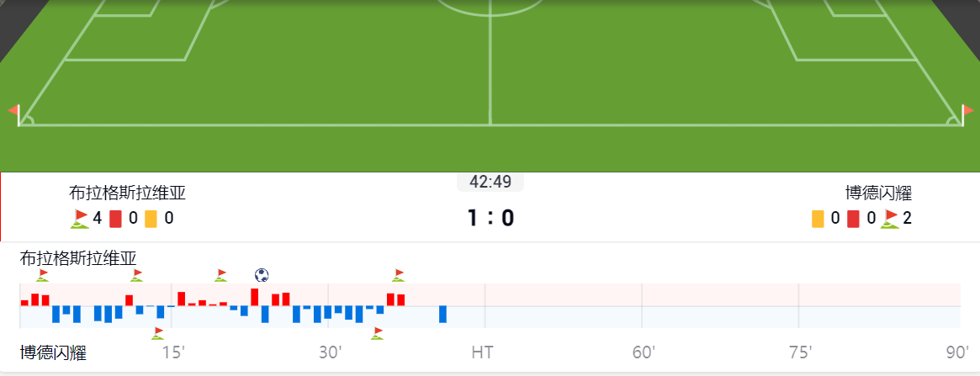Select the earliest home corner flag on timeline
The image size is (980, 376).
click(x=43, y=275)
